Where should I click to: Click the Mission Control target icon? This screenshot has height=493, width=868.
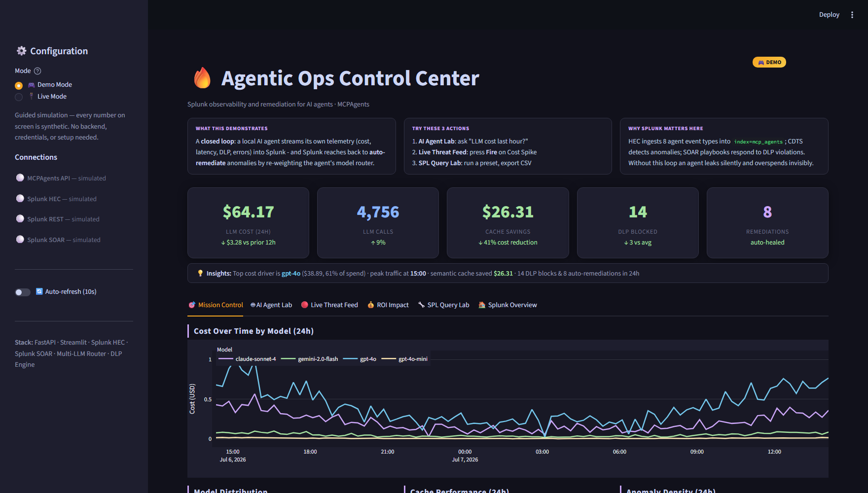[192, 305]
